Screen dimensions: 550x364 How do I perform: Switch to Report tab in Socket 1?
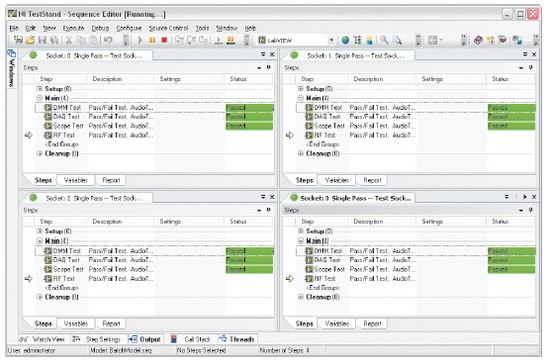[372, 180]
